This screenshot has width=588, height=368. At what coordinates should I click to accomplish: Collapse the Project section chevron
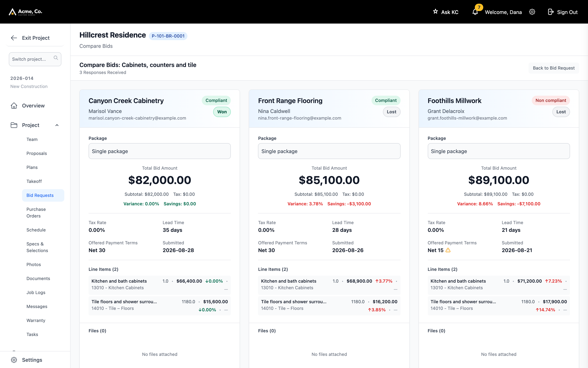[x=57, y=125]
